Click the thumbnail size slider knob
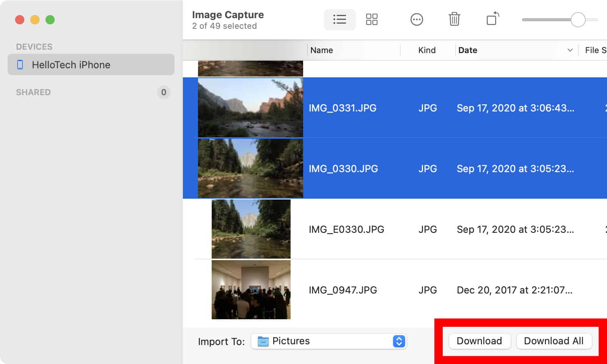 tap(578, 20)
